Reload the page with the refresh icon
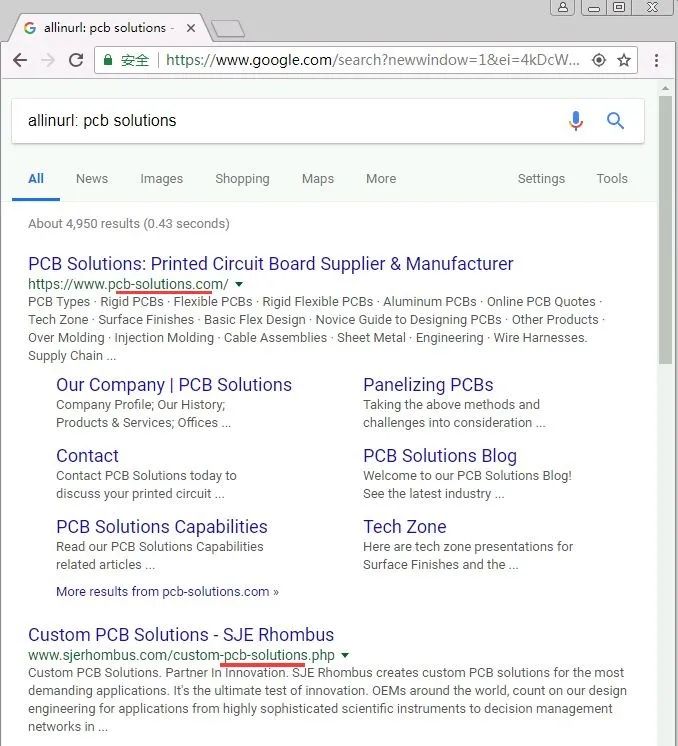The height and width of the screenshot is (746, 678). 76,60
